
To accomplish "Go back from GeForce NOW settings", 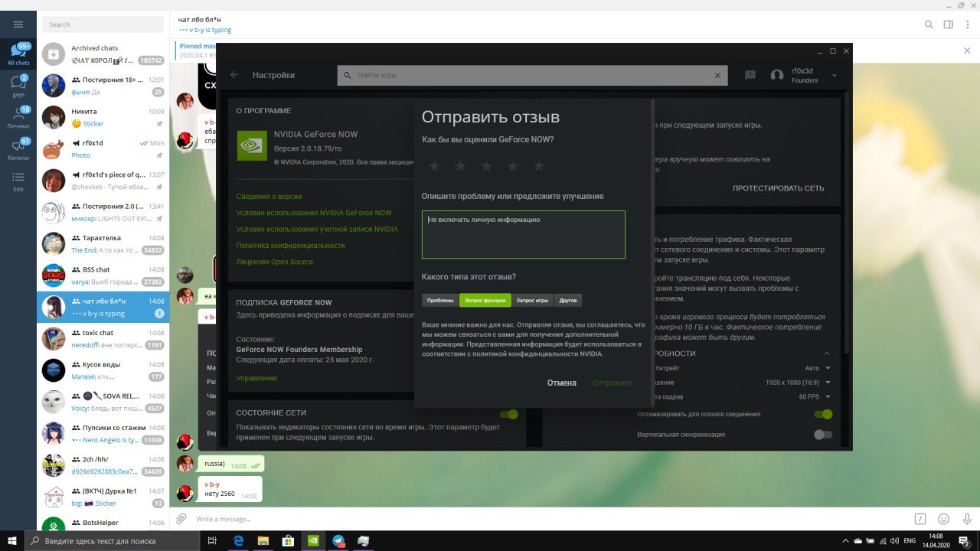I will coord(234,75).
